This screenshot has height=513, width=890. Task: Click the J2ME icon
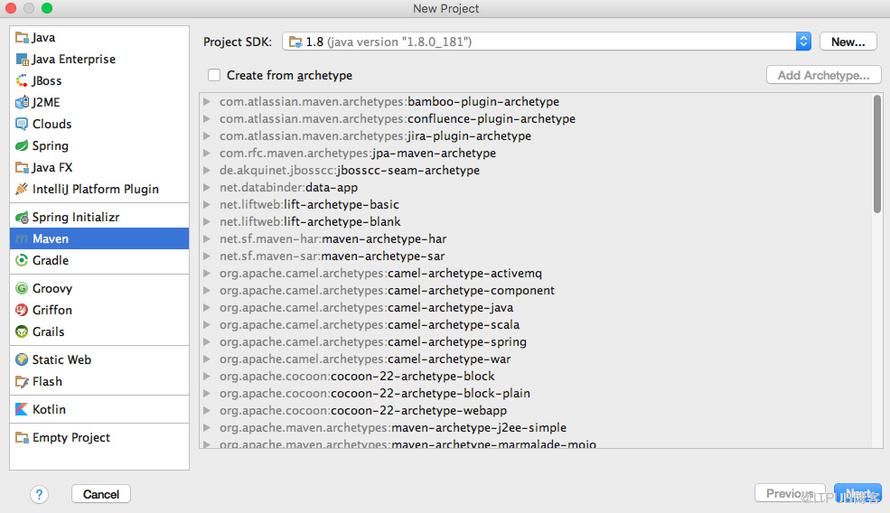click(22, 102)
